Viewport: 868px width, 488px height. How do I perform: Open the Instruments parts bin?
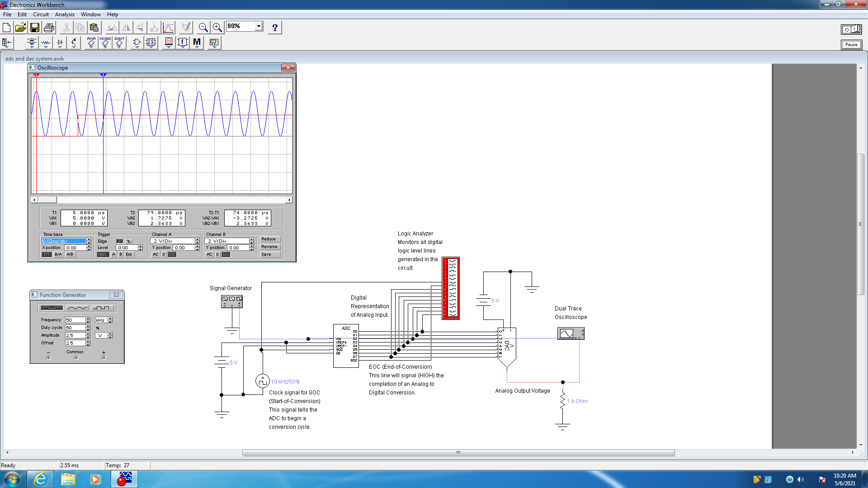point(214,43)
